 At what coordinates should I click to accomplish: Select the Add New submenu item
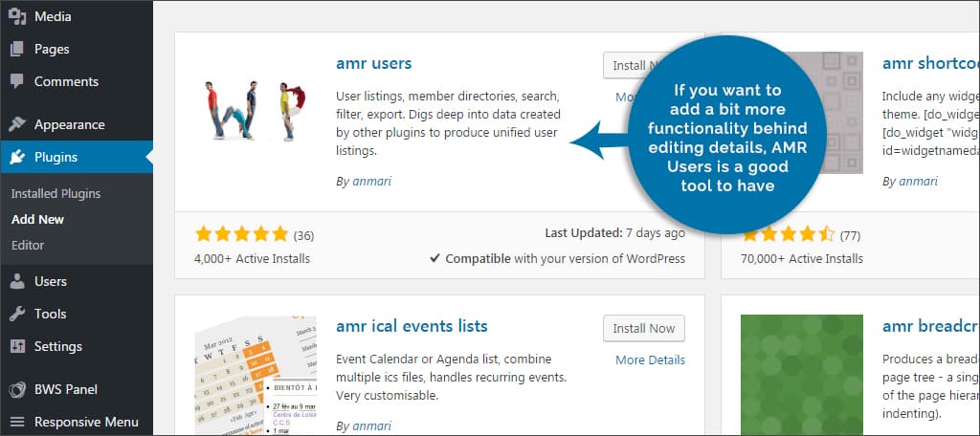point(37,219)
